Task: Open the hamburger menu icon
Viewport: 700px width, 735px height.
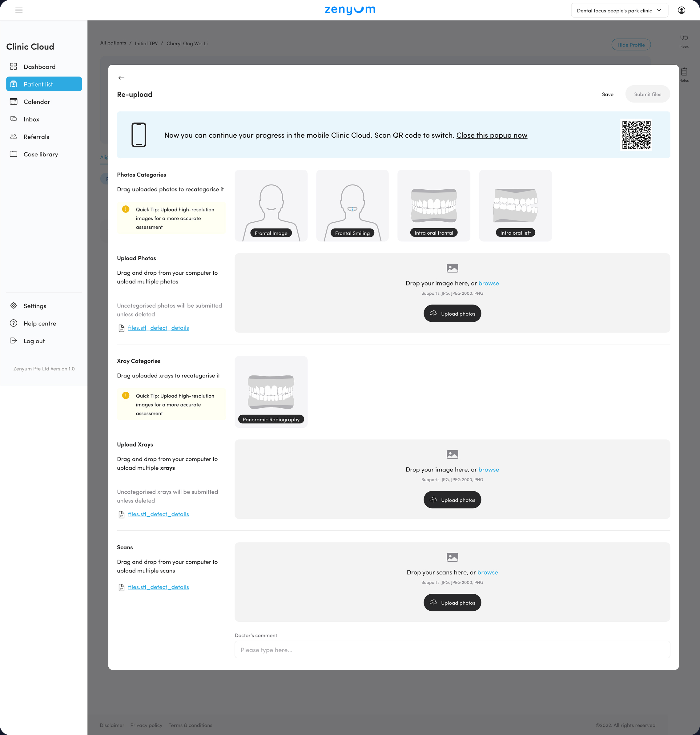Action: coord(19,10)
